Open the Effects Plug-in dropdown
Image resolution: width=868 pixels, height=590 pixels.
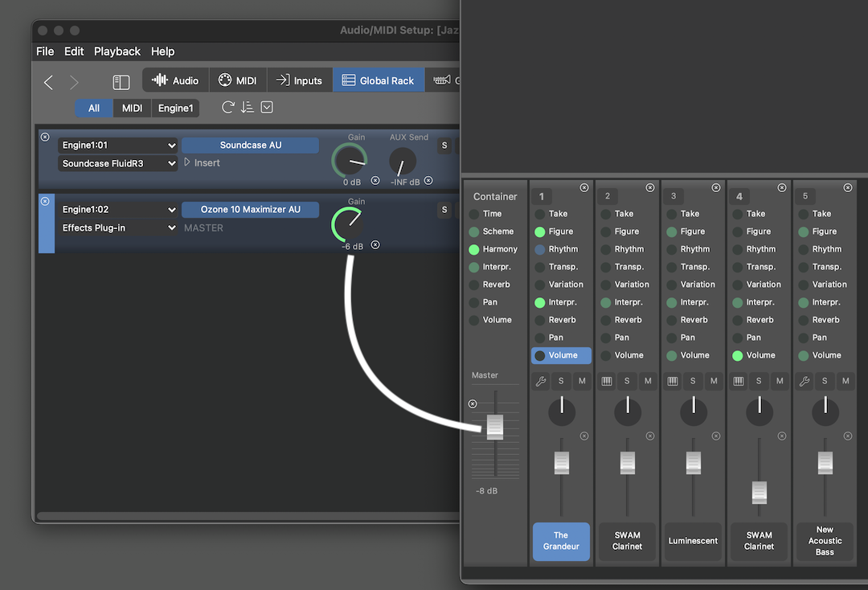117,227
